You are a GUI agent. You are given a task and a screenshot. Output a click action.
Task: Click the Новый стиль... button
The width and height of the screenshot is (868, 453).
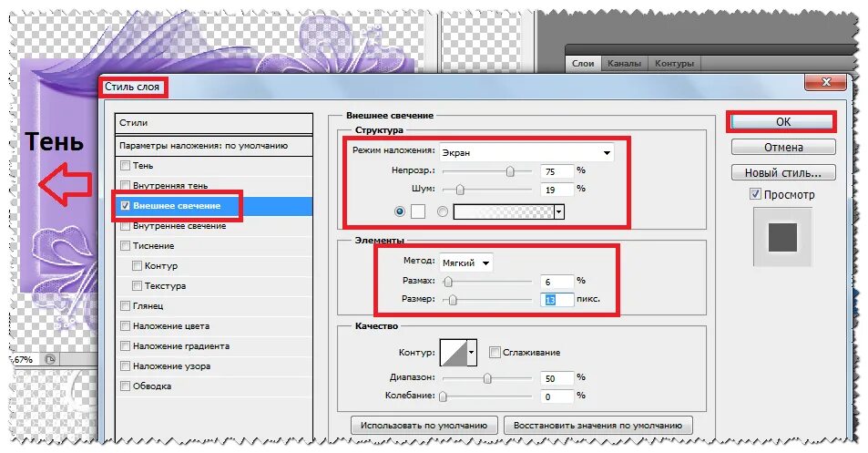click(x=783, y=173)
